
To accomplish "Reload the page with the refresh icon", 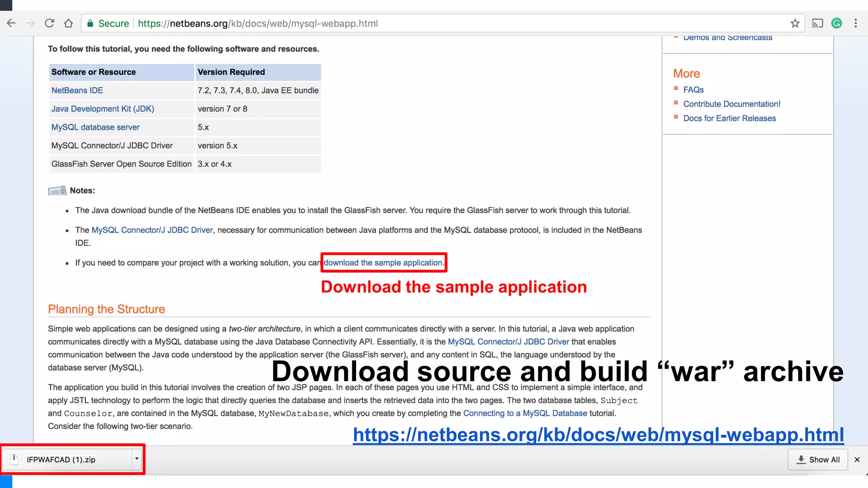I will [x=50, y=23].
